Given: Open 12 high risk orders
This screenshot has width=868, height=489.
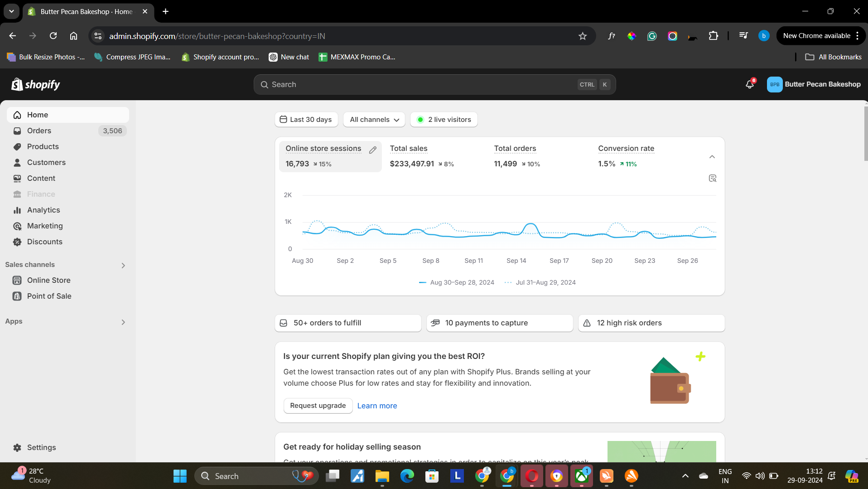Looking at the screenshot, I should (651, 323).
